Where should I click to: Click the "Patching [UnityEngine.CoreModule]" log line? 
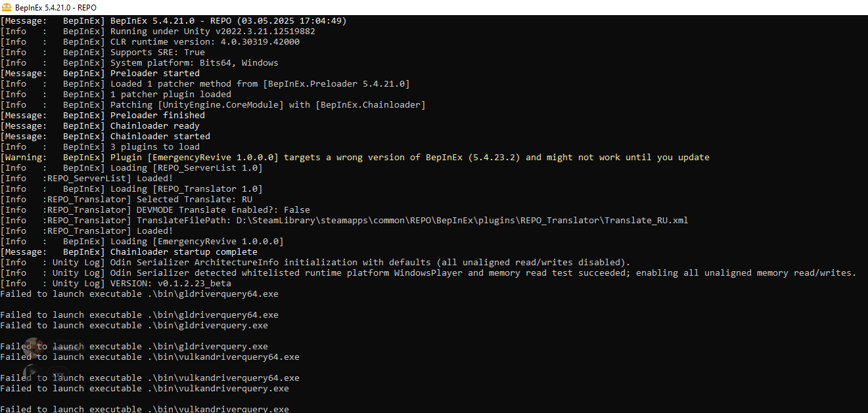(267, 105)
